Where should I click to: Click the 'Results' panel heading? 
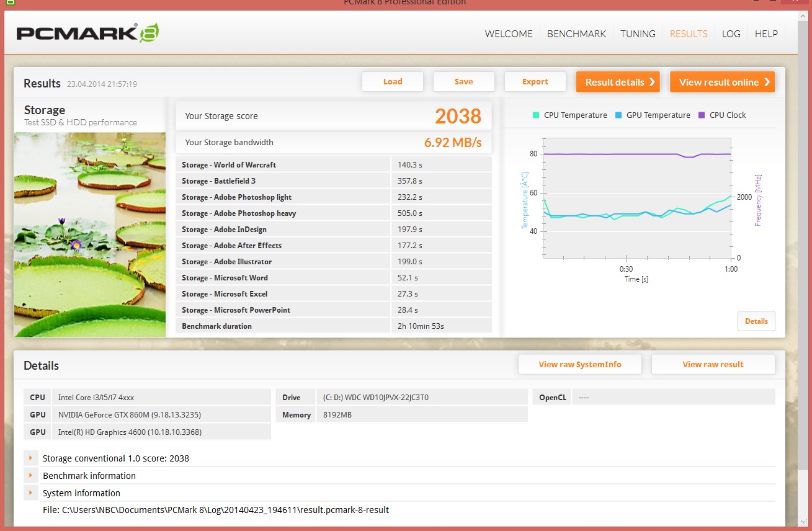point(42,83)
